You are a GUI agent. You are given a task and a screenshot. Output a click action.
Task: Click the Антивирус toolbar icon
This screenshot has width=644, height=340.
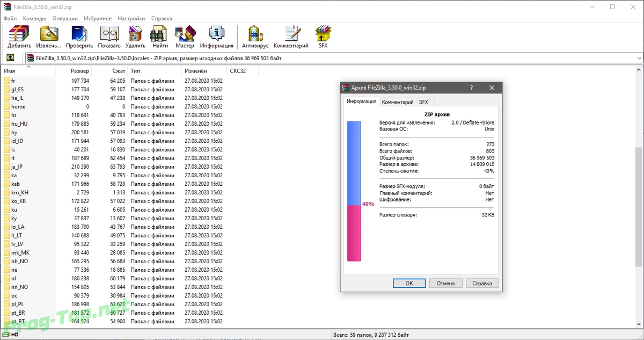click(x=255, y=34)
